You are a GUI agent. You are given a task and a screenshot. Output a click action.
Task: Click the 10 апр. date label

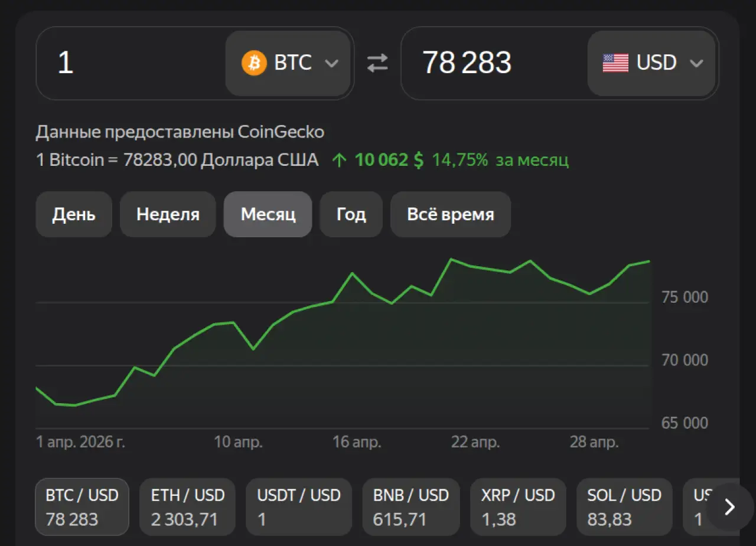click(238, 442)
